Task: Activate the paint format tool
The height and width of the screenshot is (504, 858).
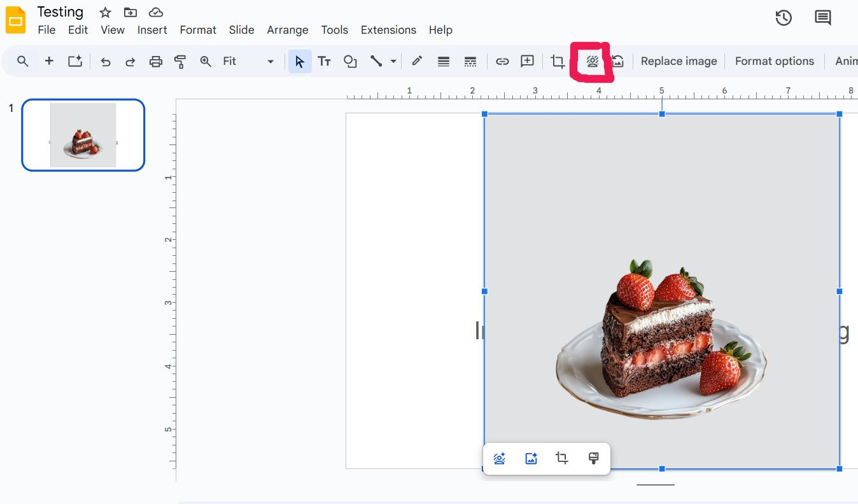Action: [x=180, y=62]
